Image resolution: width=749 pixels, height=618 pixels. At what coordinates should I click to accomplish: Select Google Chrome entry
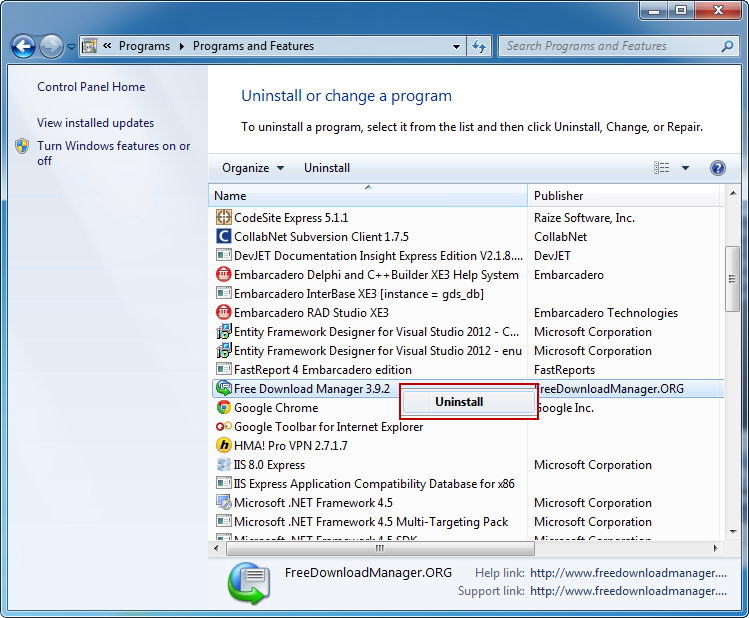point(276,408)
